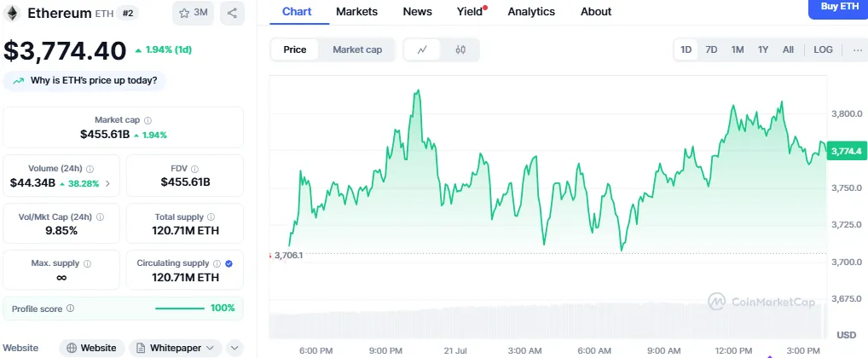The height and width of the screenshot is (358, 868).
Task: Switch to line chart view icon
Action: click(422, 49)
